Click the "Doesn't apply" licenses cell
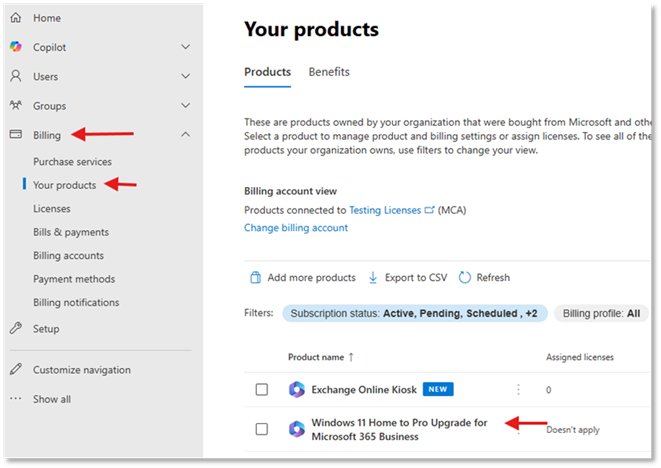 pyautogui.click(x=572, y=430)
